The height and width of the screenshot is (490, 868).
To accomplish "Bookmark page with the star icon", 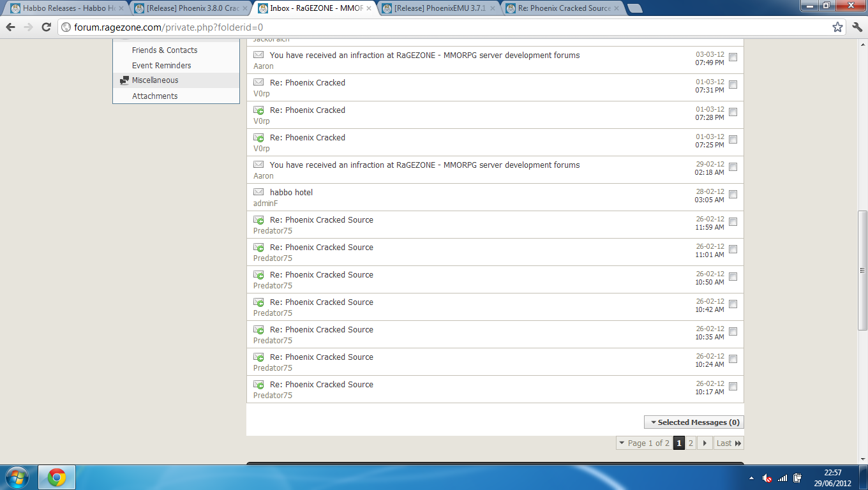I will pos(837,27).
